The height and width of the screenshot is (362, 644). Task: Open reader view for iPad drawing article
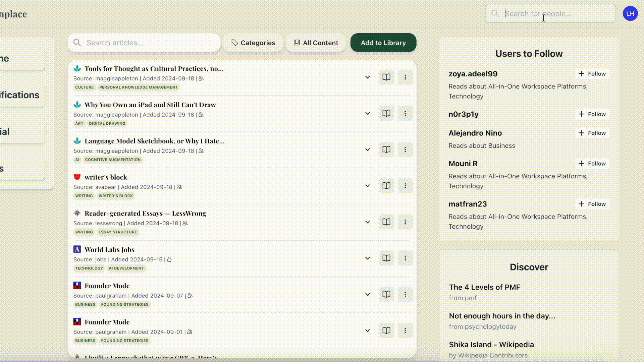click(386, 113)
